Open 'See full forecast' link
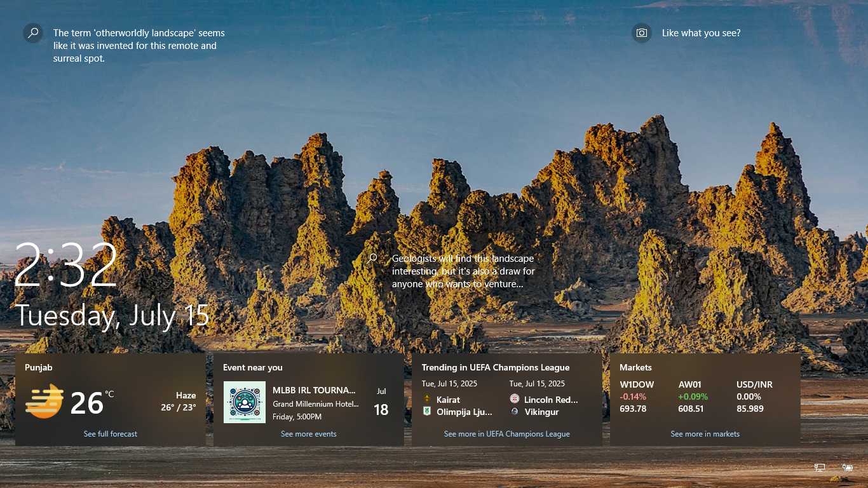The width and height of the screenshot is (868, 488). coord(111,434)
